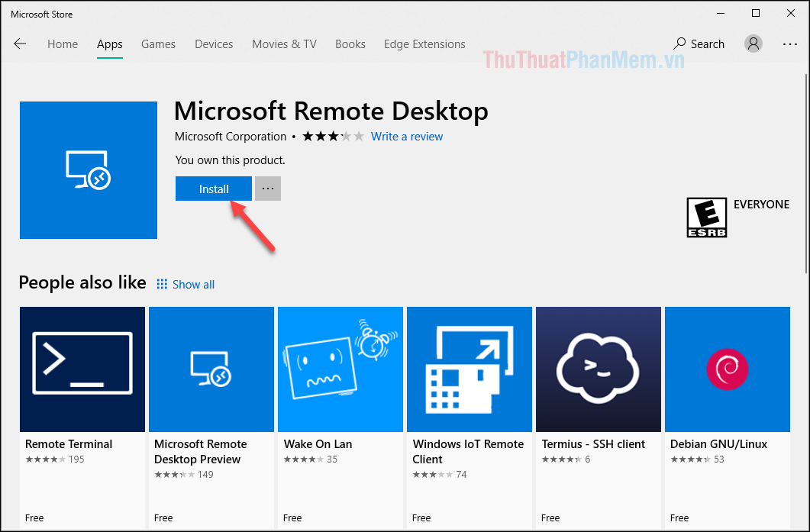
Task: Open the user account profile icon
Action: (x=753, y=44)
